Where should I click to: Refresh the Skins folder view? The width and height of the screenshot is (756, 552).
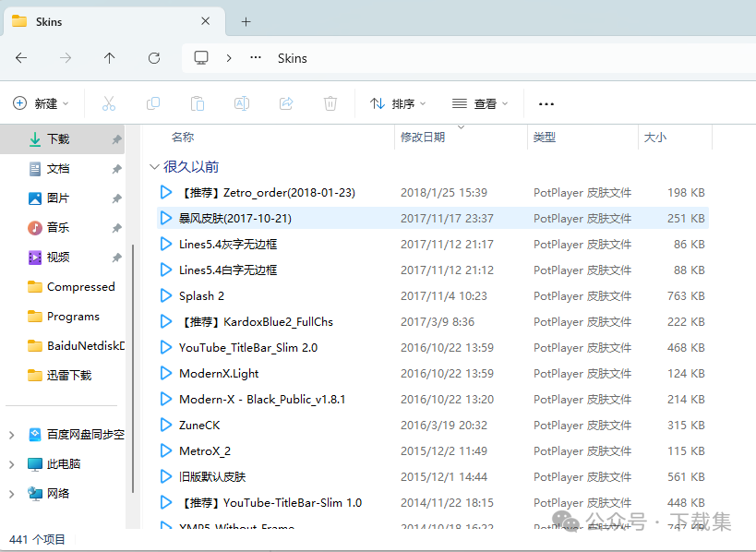[x=154, y=58]
